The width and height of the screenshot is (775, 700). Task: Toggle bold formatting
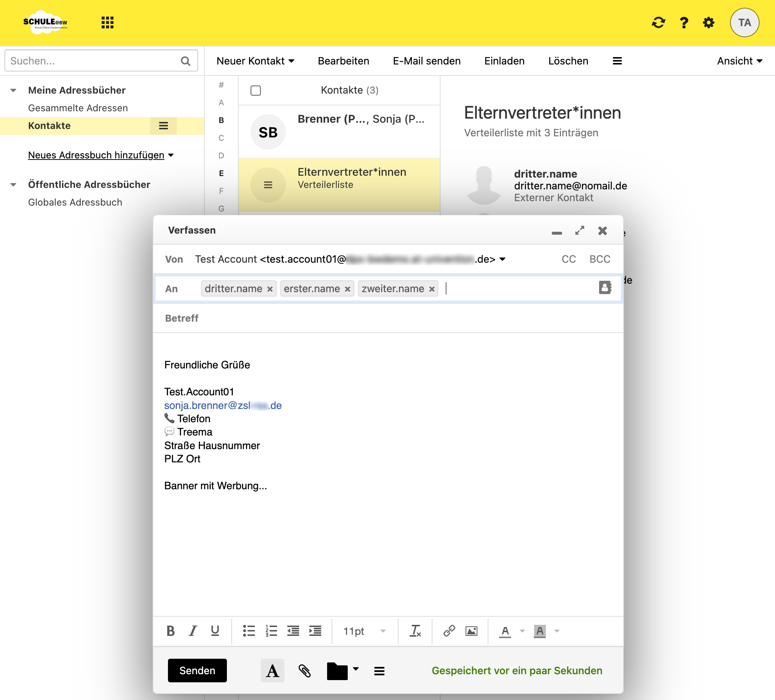coord(170,631)
